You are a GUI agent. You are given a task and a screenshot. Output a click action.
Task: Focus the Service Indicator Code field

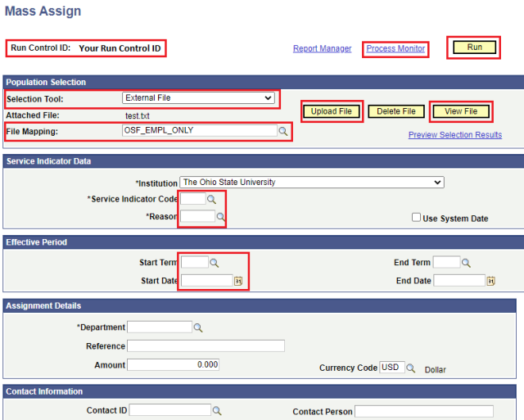tap(193, 199)
